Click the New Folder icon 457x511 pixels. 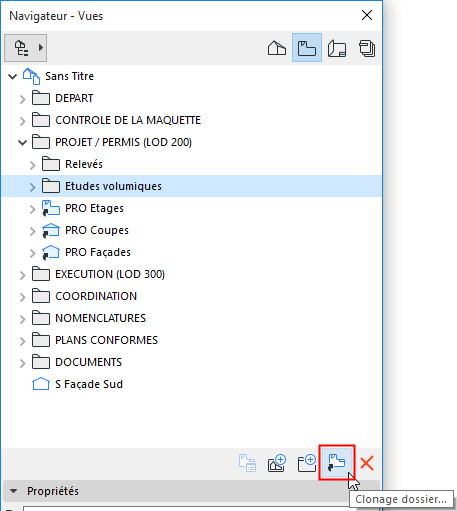(307, 463)
